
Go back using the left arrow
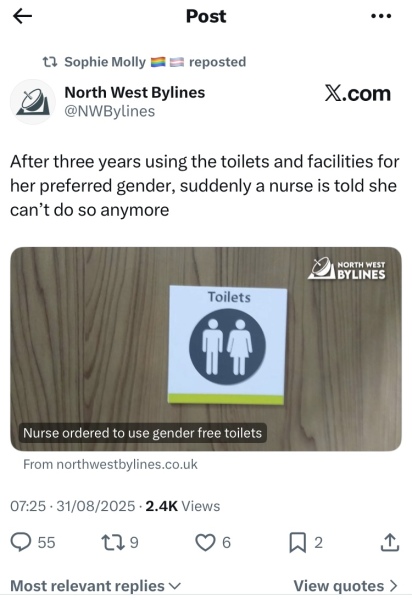pos(22,16)
